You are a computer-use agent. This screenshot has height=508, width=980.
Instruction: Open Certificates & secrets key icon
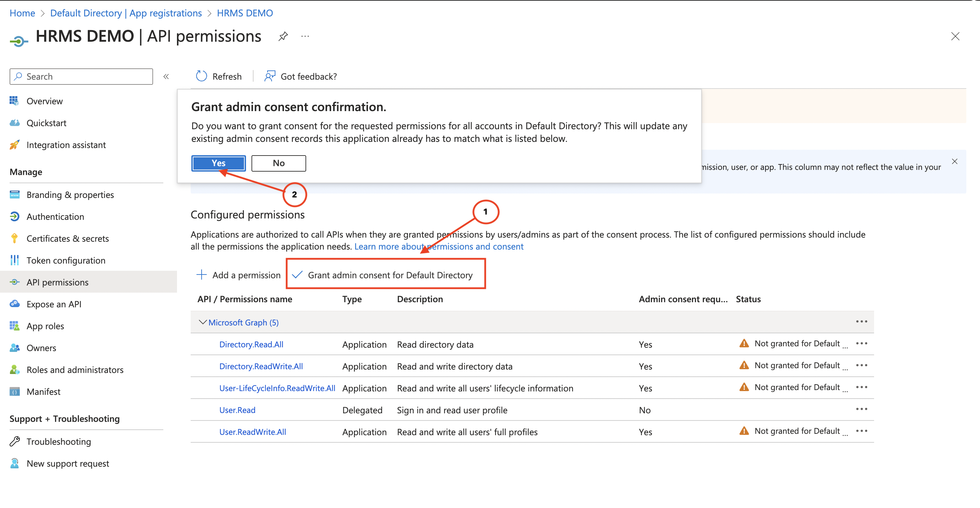tap(14, 239)
